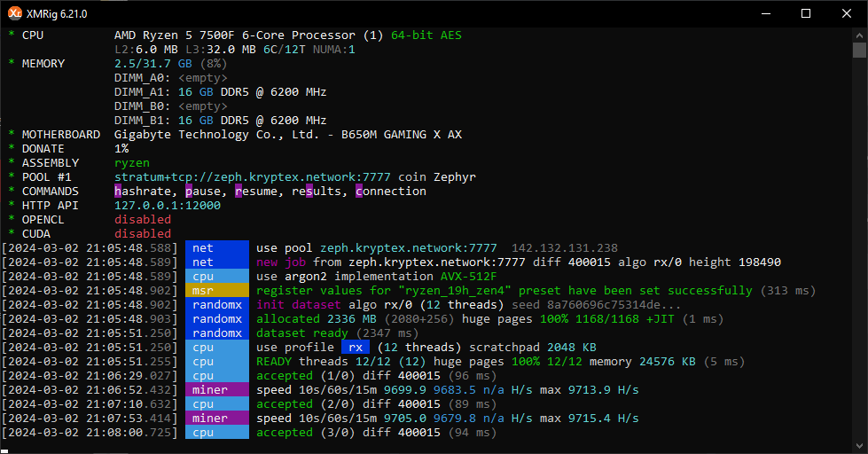Click the 'miner' tag at 21:07:53
The image size is (868, 454).
[x=217, y=418]
